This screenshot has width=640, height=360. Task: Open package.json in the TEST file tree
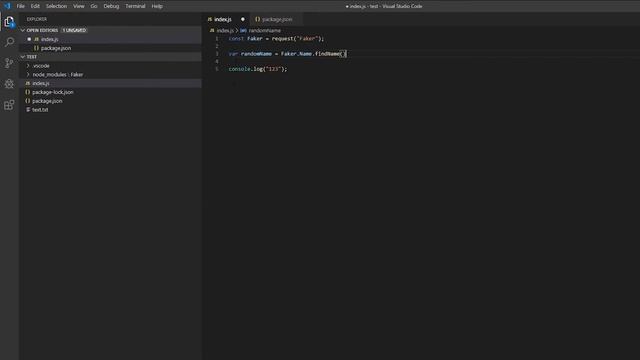(110, 101)
